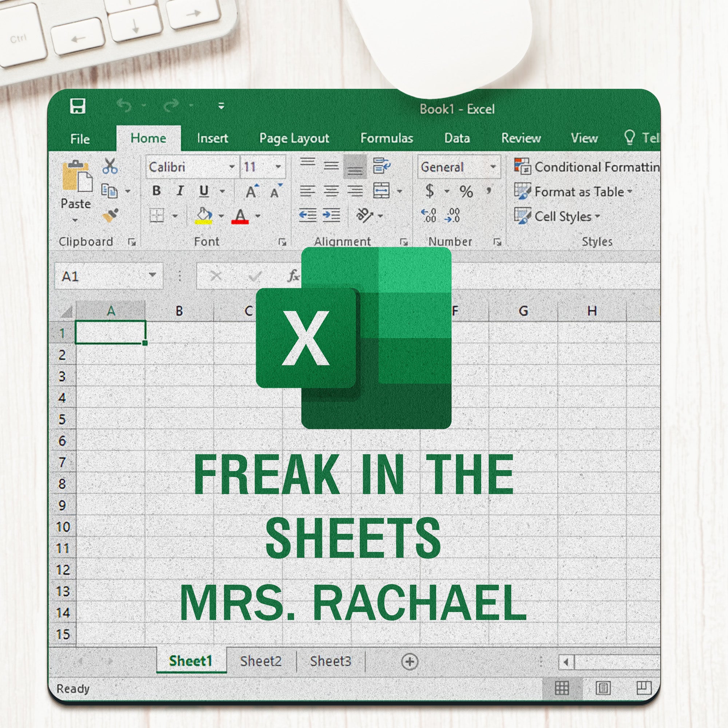
Task: Click Increase Indent icon
Action: (331, 216)
